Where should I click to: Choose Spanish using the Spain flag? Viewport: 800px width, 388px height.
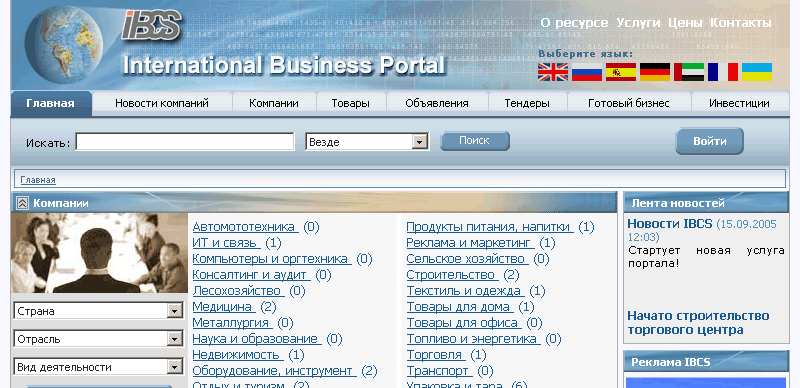(620, 72)
